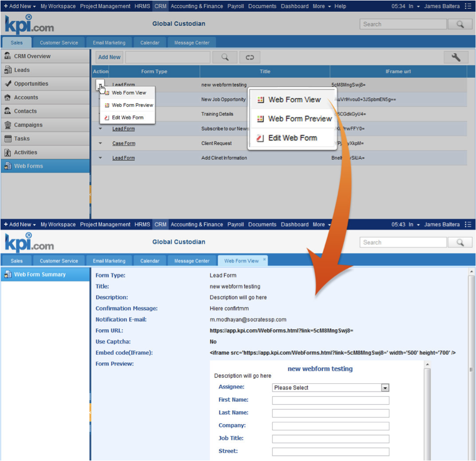Open the Lead Form link for Add Clinet Information

[x=124, y=158]
